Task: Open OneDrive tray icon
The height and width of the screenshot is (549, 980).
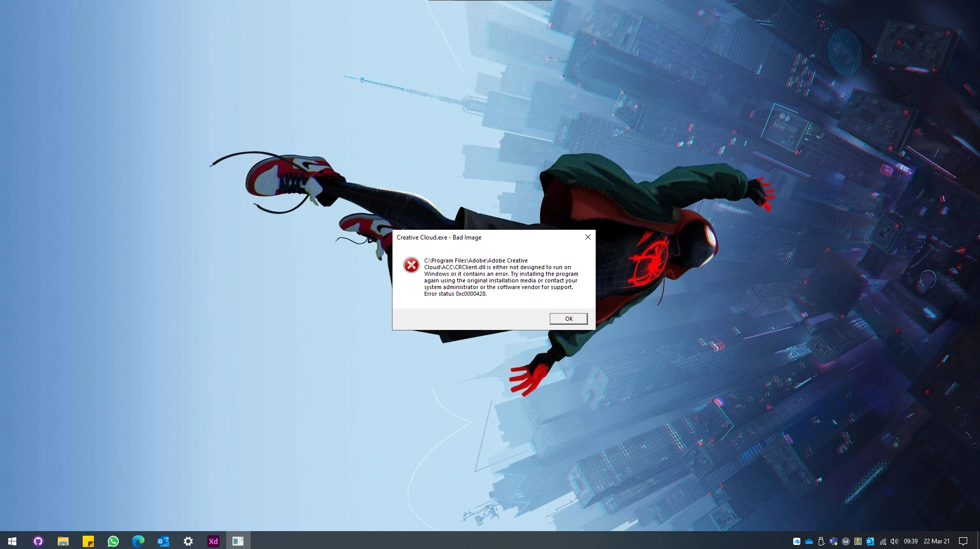Action: click(x=808, y=541)
